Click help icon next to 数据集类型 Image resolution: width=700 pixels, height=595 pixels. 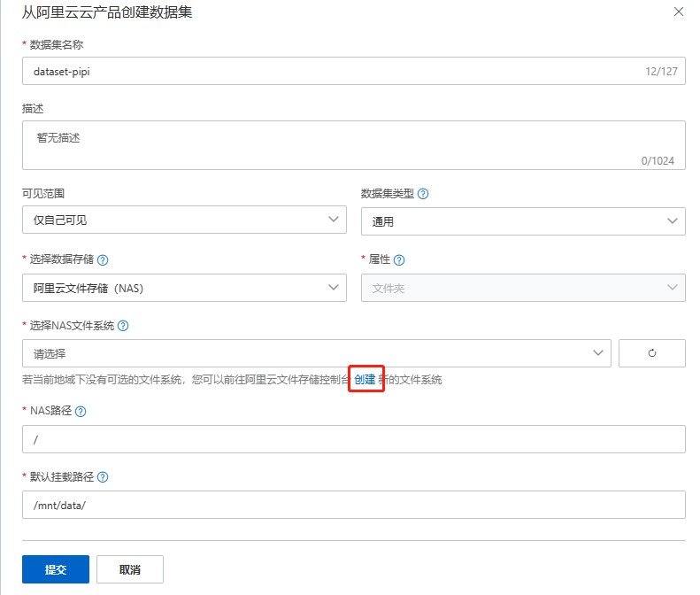tap(423, 194)
